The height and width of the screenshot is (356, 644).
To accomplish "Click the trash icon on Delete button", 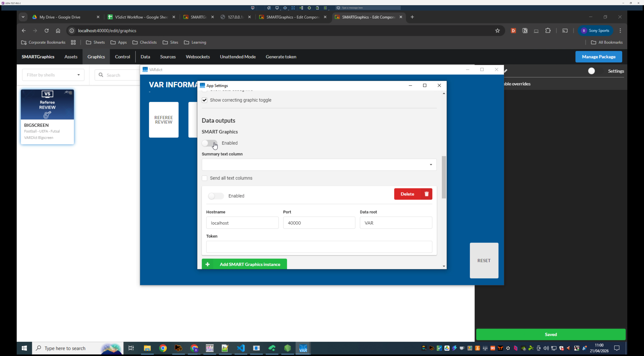I will 427,194.
